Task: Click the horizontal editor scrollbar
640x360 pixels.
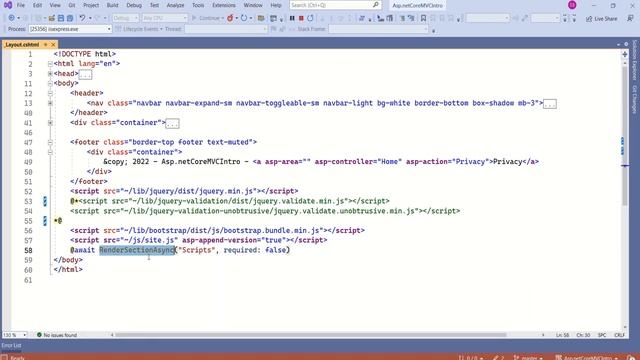Action: click(310, 335)
